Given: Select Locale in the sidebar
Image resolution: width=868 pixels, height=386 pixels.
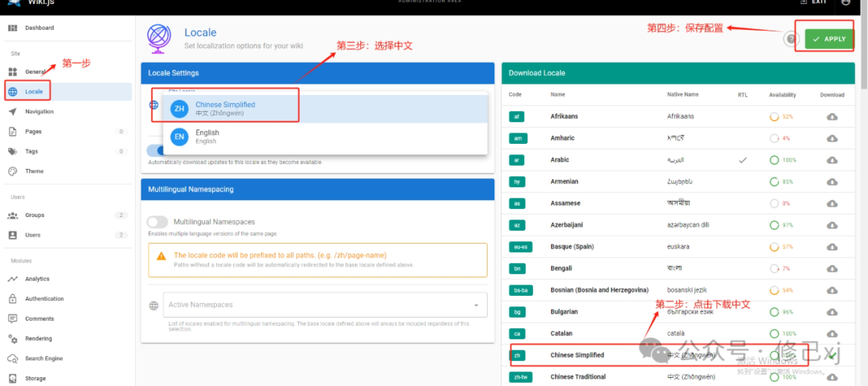Looking at the screenshot, I should 67,92.
